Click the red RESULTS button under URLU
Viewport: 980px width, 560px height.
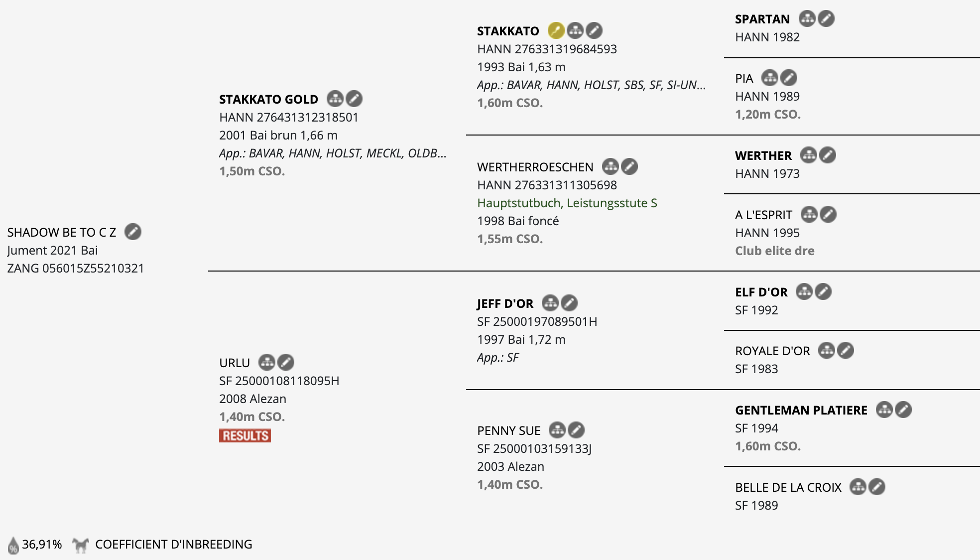(245, 435)
